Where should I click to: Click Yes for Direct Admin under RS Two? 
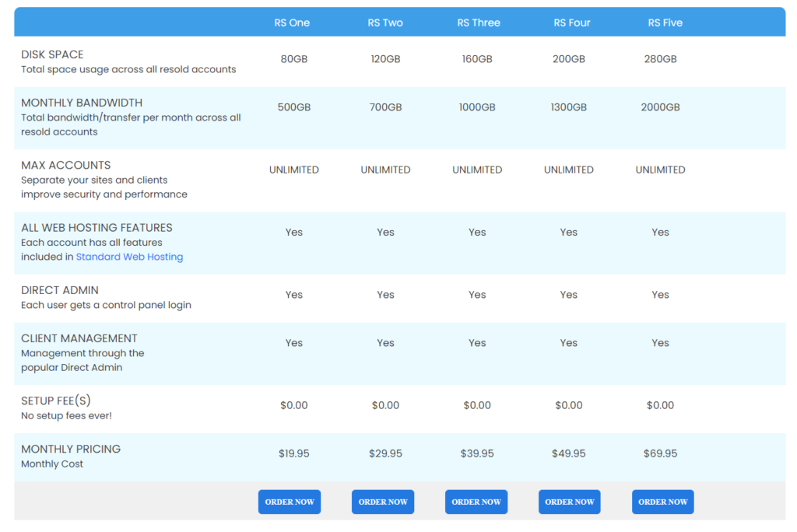[385, 295]
